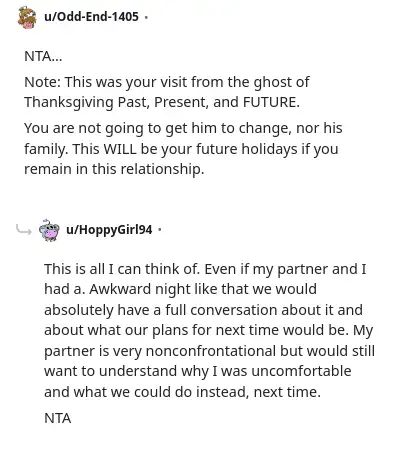Click the capitalized word "WILL"
The image size is (400, 453).
pos(120,149)
